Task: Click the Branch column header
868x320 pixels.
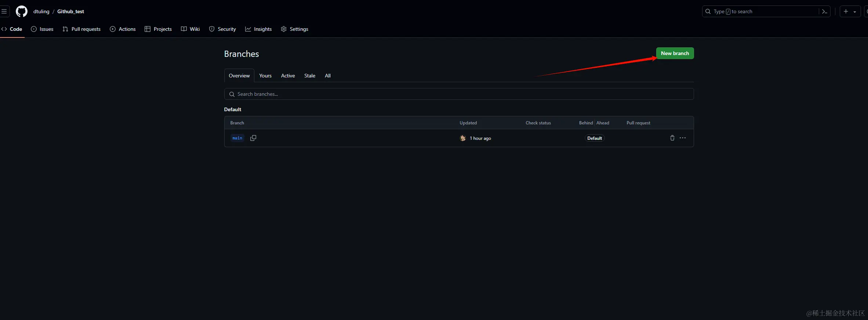Action: (x=237, y=123)
